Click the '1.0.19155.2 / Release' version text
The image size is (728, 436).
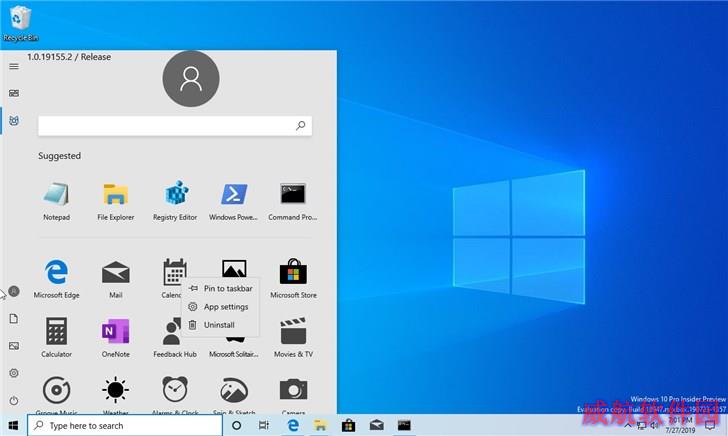(x=69, y=57)
